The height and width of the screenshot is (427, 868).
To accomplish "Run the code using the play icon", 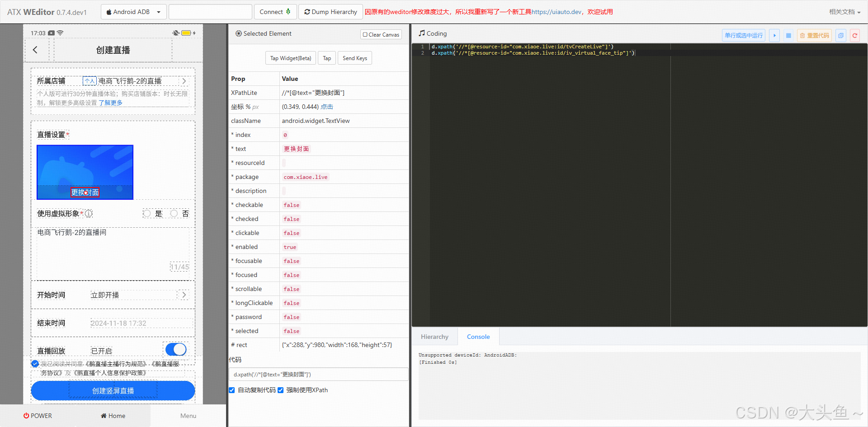I will point(774,35).
